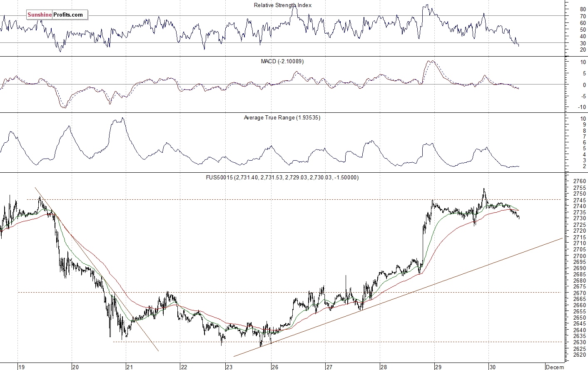Click the ATR scale value 9
This screenshot has height=370, width=588.
pos(584,125)
